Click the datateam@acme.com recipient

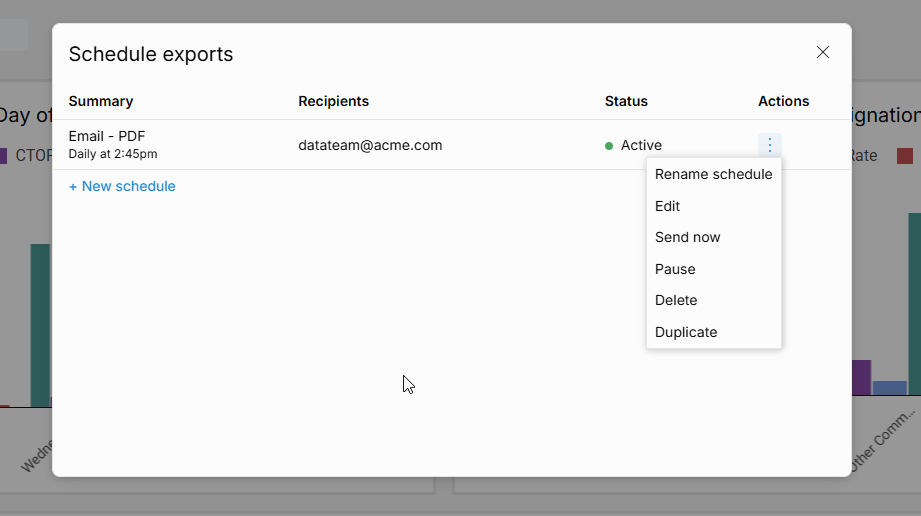pyautogui.click(x=370, y=145)
